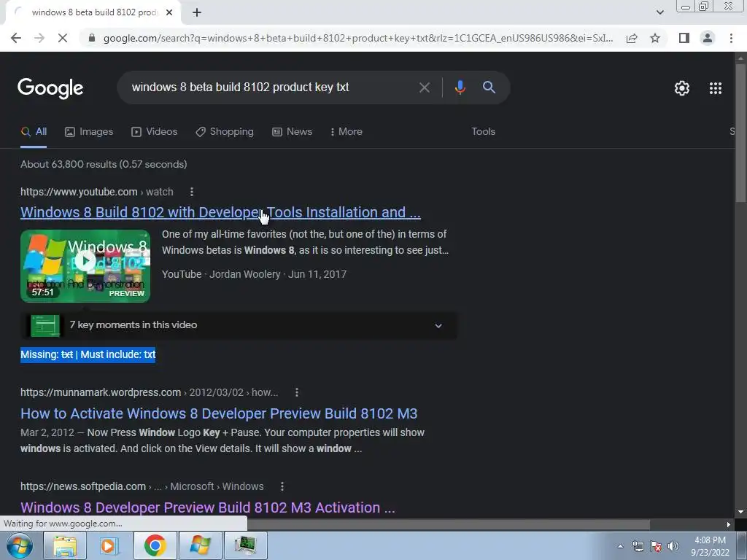Open more options for munnamark.wordpress.com result
The image size is (747, 560).
point(297,392)
